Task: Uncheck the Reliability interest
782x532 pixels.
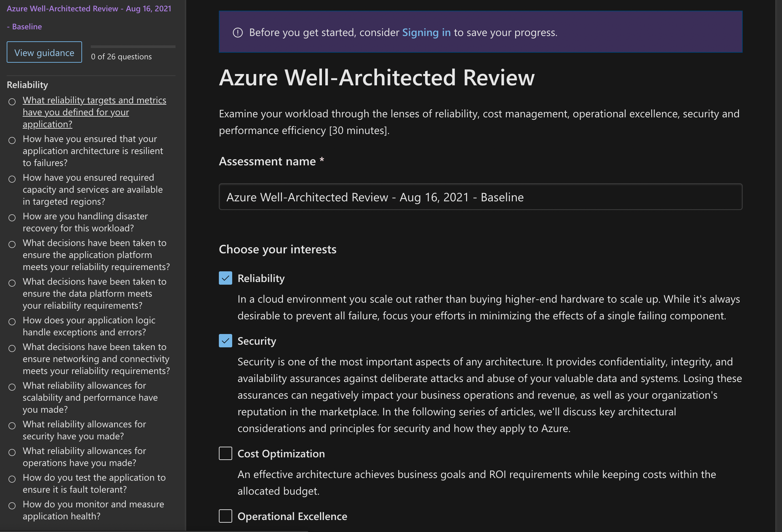Action: 226,278
